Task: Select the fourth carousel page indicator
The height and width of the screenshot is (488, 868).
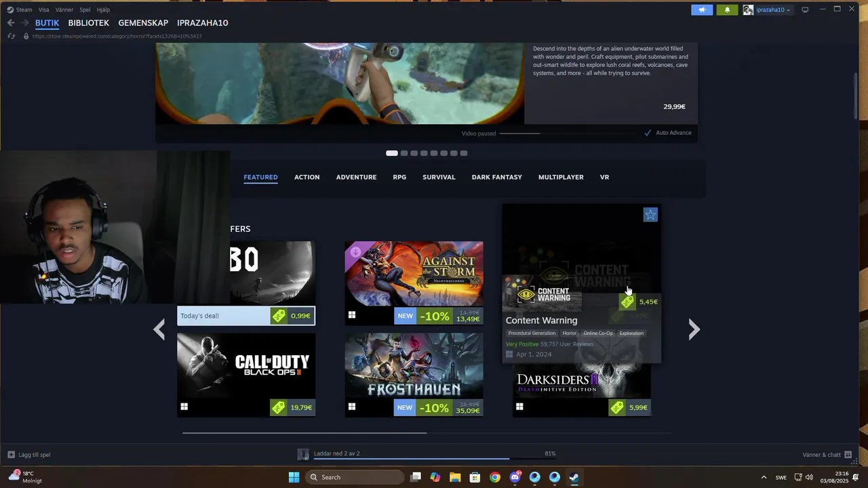Action: [424, 153]
